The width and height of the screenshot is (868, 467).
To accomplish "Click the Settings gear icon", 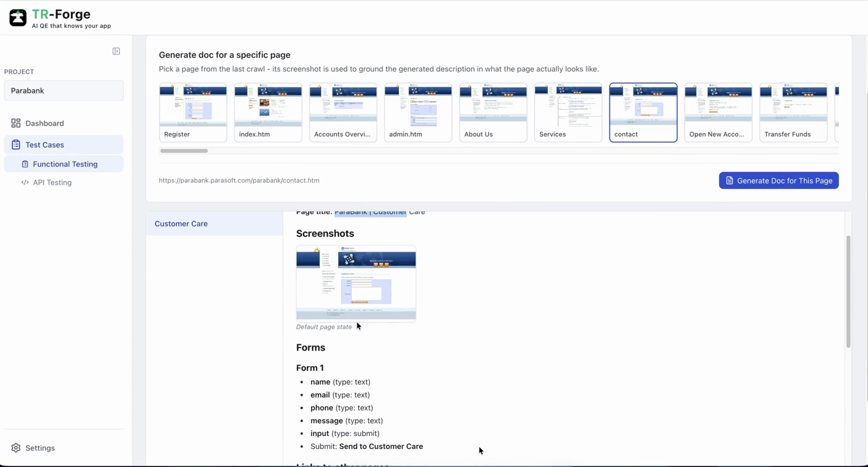I will coord(16,448).
